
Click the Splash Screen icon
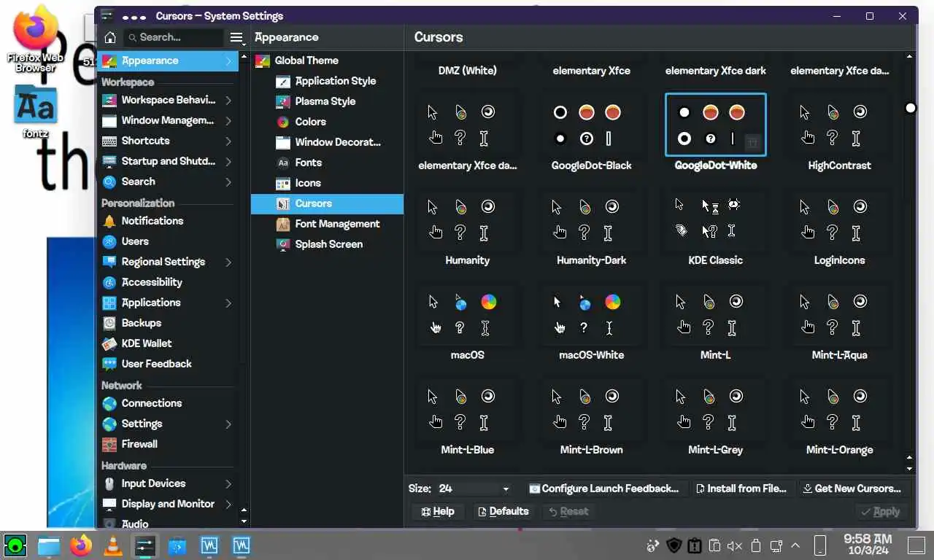click(283, 244)
